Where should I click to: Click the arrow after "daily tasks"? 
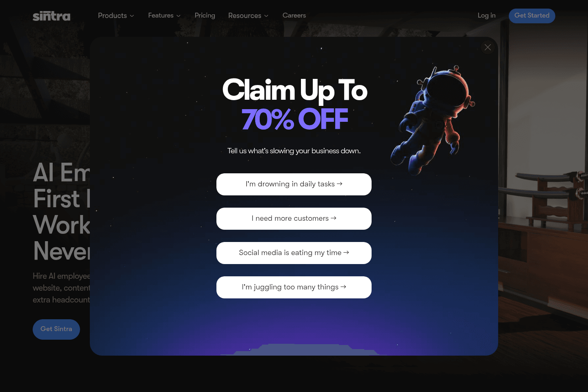pyautogui.click(x=339, y=184)
